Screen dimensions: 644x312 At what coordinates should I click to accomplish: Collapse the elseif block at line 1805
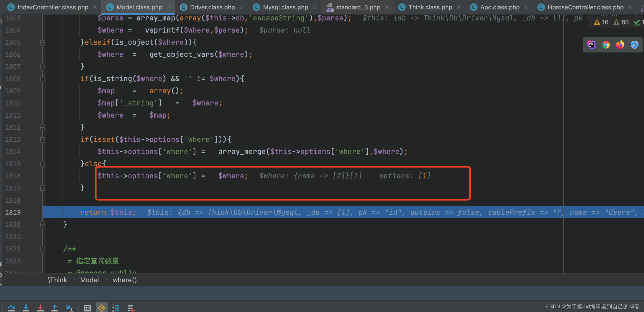pyautogui.click(x=43, y=43)
